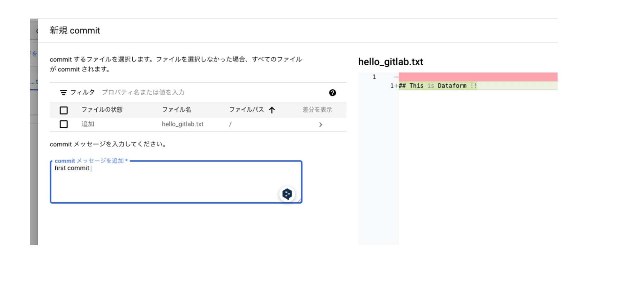Open the help question mark icon
The width and height of the screenshot is (644, 284).
coord(332,93)
